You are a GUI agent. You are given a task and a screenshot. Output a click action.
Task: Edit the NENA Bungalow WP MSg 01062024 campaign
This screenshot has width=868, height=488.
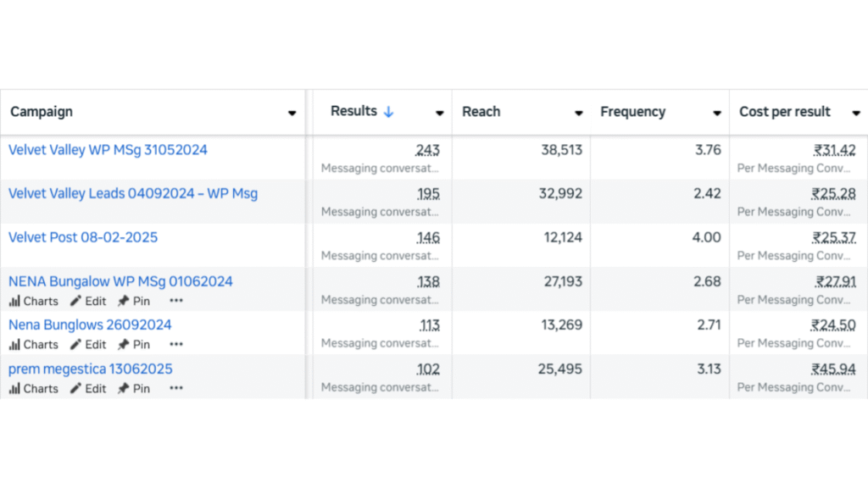point(88,301)
